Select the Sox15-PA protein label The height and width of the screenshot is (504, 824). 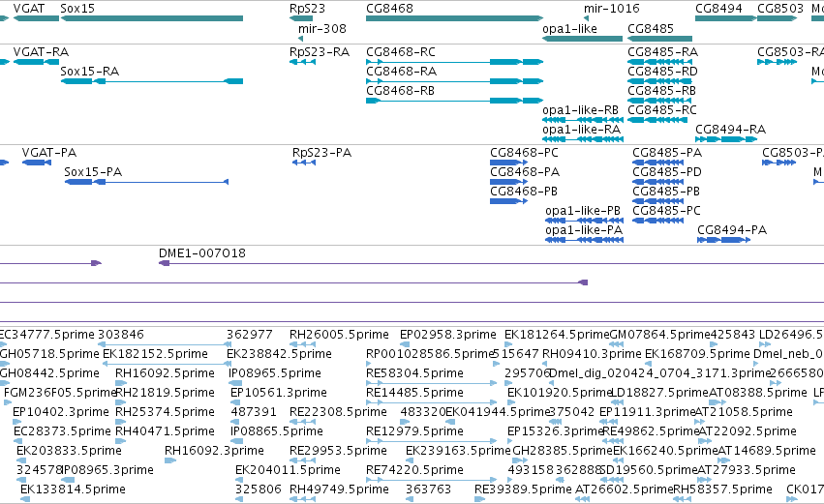(x=93, y=171)
